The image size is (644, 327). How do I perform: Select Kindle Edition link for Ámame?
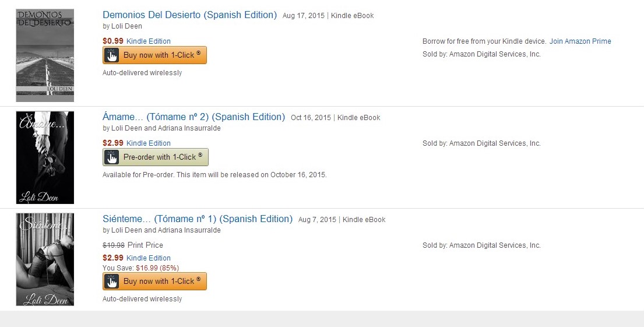(x=149, y=143)
